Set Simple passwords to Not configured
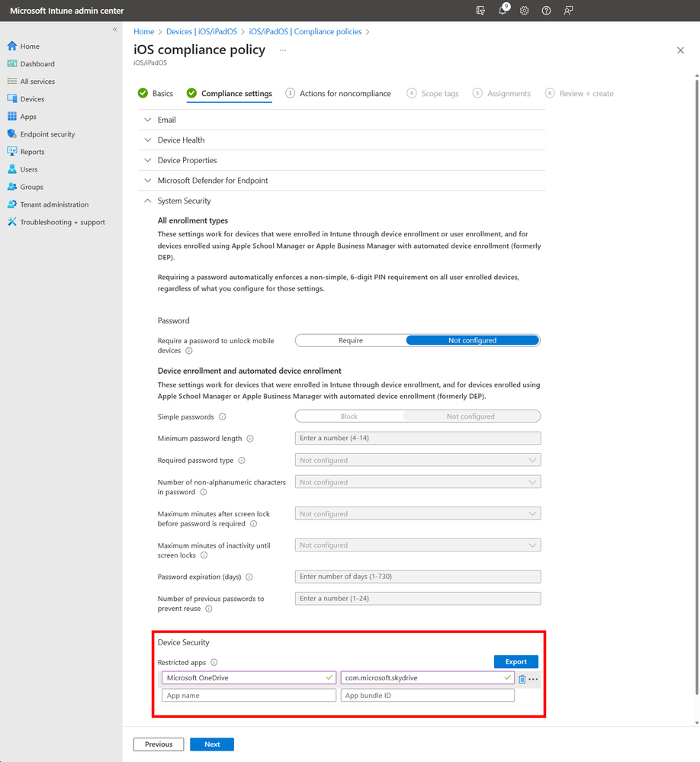This screenshot has width=700, height=762. (470, 416)
